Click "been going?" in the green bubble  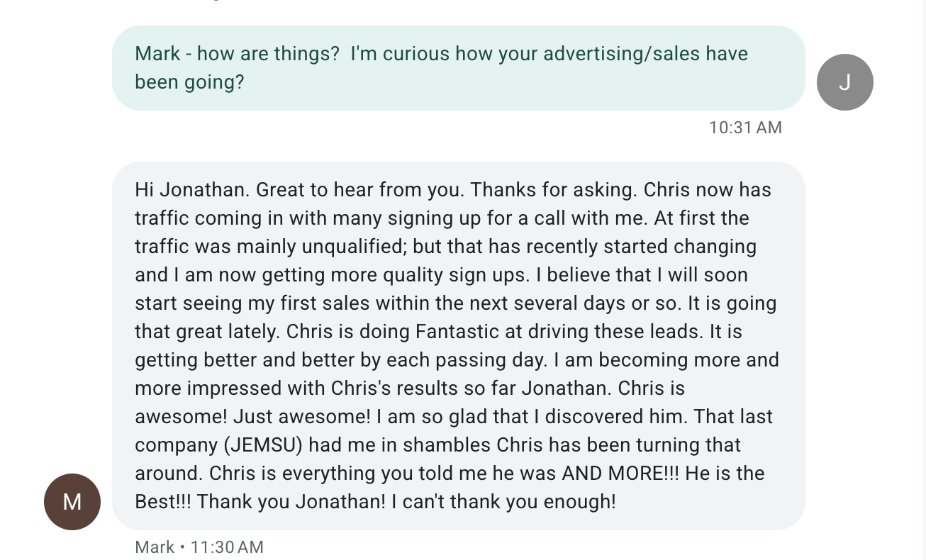(x=189, y=82)
